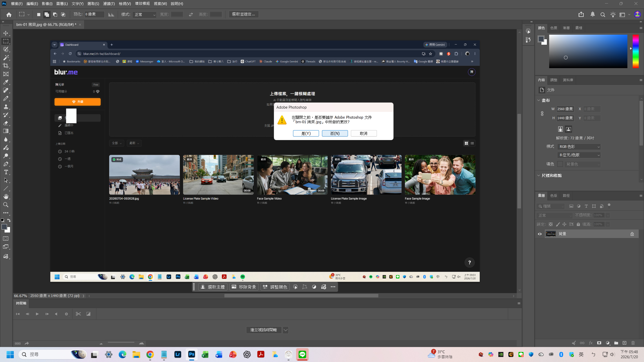Select the Horizontal Type tool
Screen dimensions: 644x362
click(x=6, y=172)
